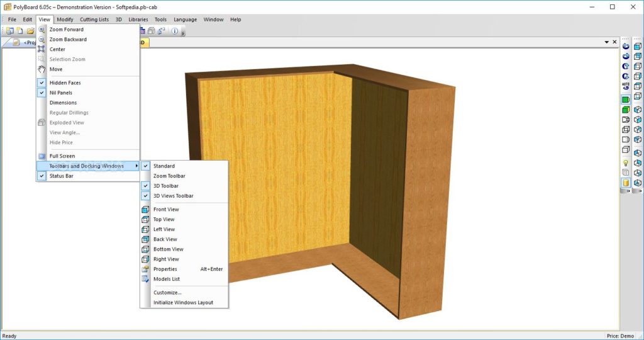This screenshot has width=644, height=340.
Task: Click the new project icon in top toolbar
Action: click(10, 31)
